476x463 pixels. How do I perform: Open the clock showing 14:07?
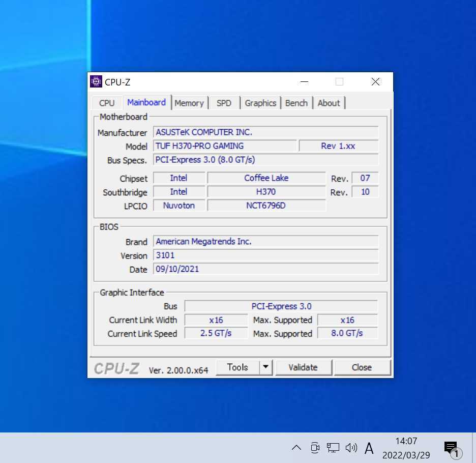(406, 448)
